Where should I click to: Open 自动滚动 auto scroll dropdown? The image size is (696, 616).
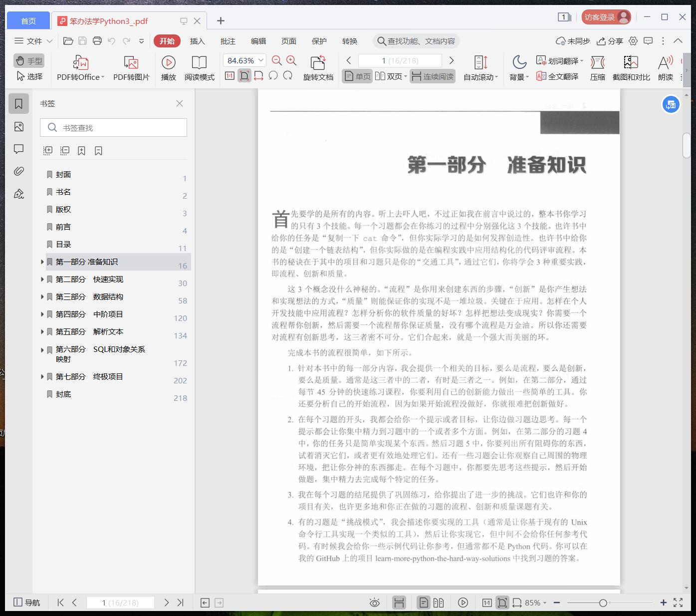[481, 68]
